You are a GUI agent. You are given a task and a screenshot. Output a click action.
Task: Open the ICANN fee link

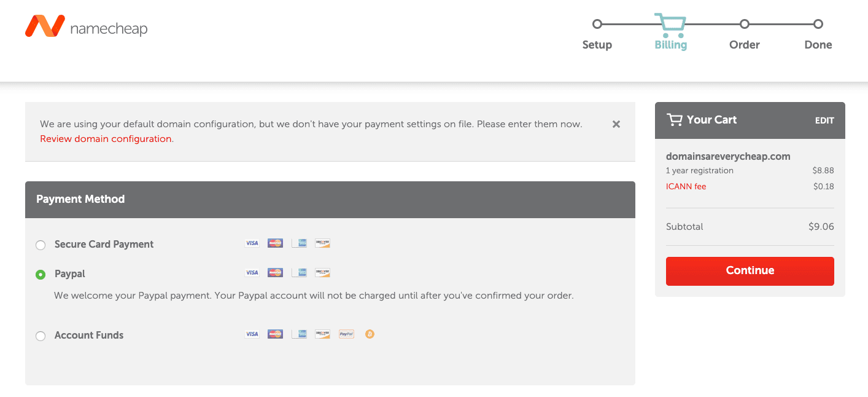[686, 187]
